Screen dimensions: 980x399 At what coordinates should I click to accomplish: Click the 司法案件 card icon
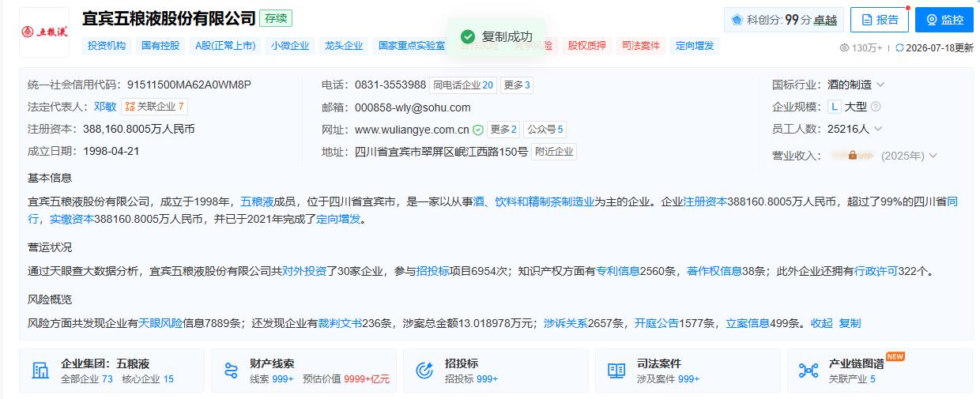pyautogui.click(x=616, y=371)
